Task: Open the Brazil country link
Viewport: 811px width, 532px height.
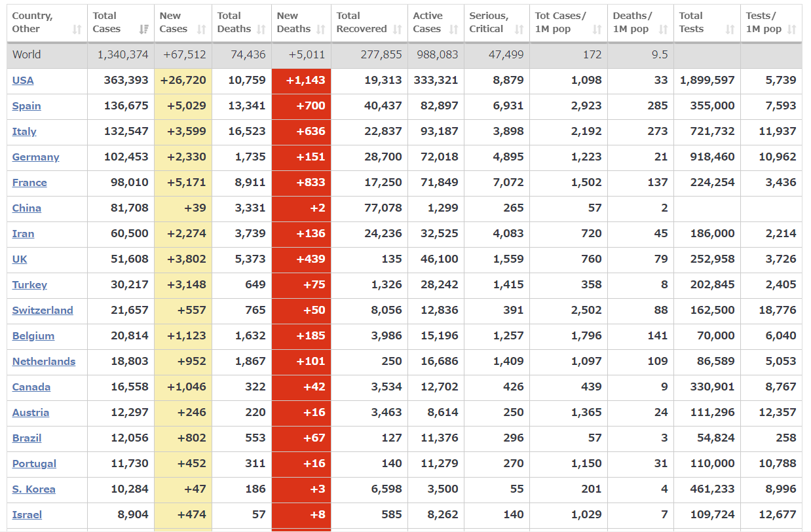Action: [27, 438]
